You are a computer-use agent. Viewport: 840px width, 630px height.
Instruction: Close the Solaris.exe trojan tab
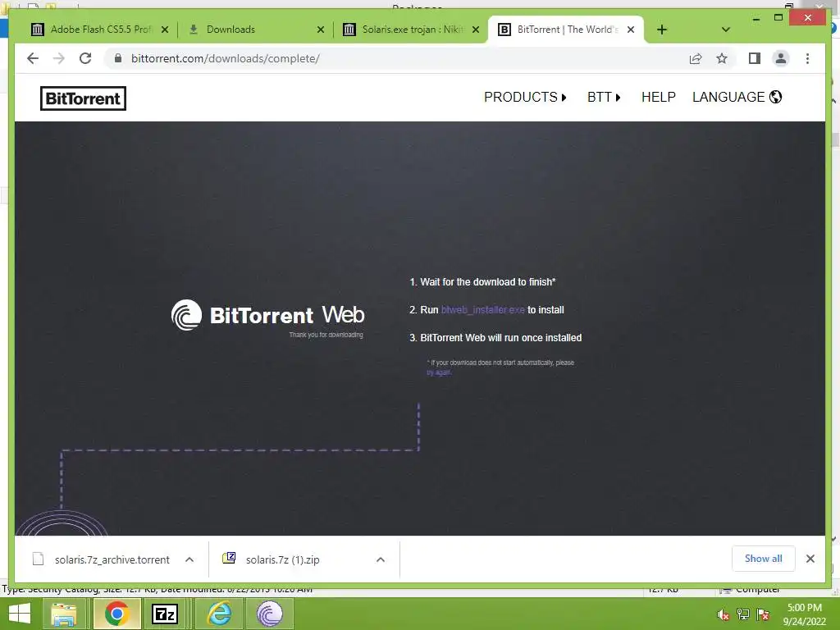475,30
